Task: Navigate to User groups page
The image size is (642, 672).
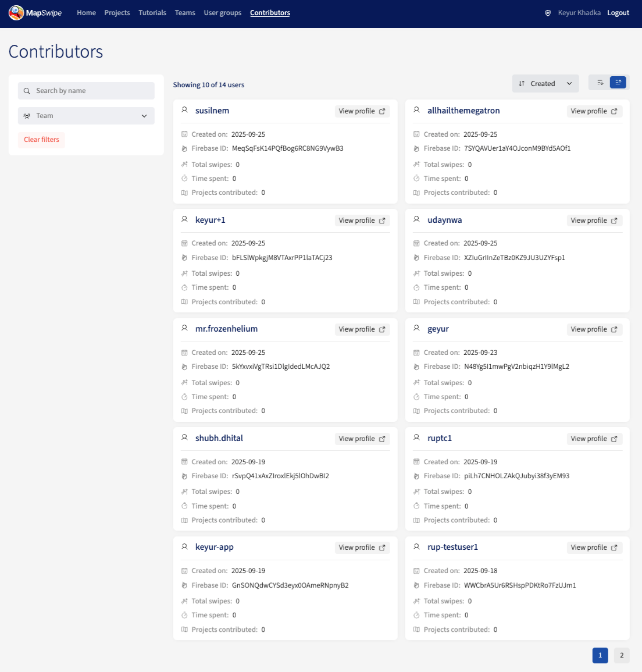Action: (x=222, y=13)
